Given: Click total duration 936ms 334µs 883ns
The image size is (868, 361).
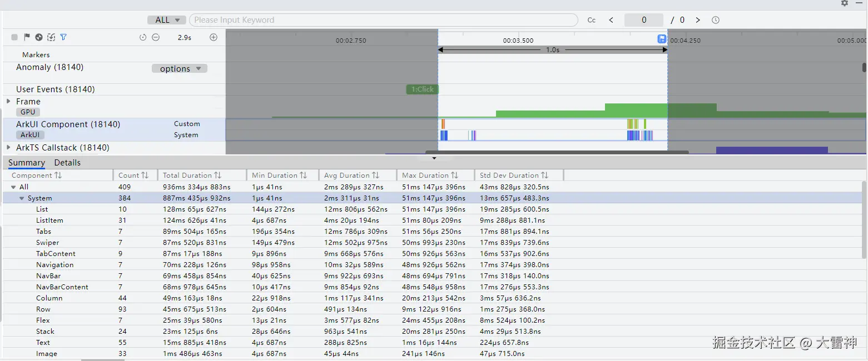Looking at the screenshot, I should click(x=196, y=187).
